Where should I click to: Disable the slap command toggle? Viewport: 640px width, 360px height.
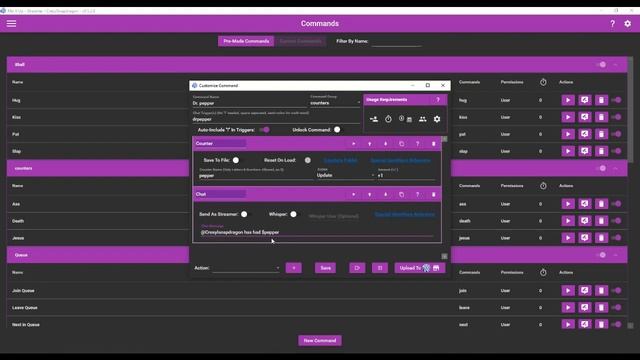click(617, 151)
